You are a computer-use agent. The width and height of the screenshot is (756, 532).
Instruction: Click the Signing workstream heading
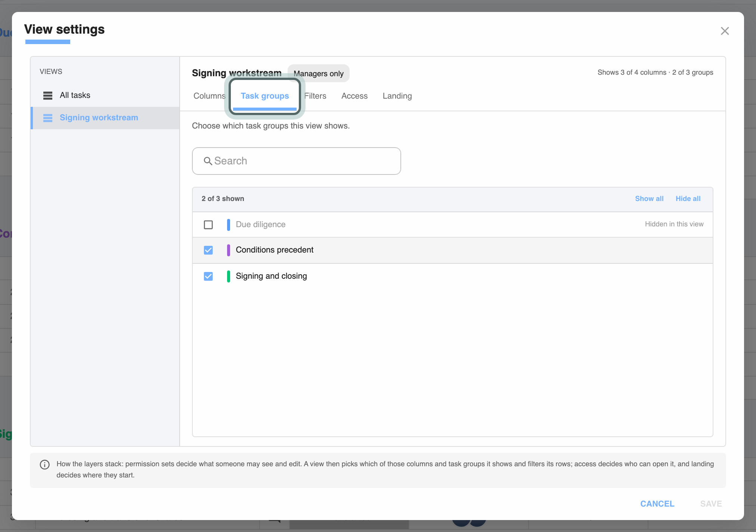237,73
